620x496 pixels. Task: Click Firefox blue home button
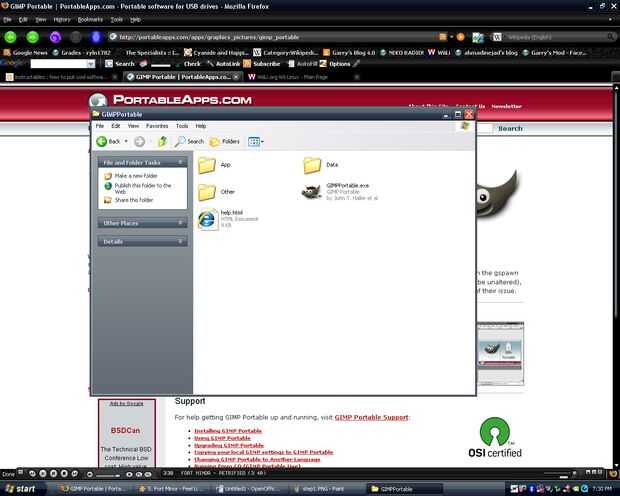[96, 37]
